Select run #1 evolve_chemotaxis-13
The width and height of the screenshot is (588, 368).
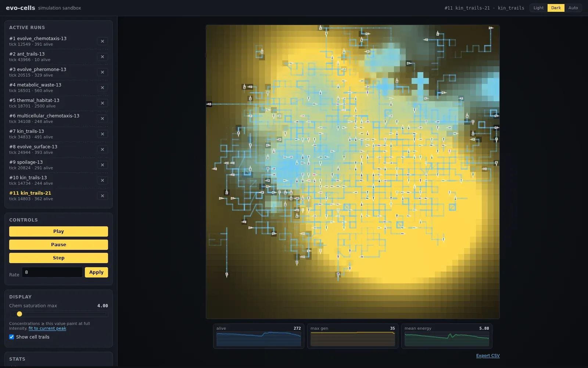point(51,41)
